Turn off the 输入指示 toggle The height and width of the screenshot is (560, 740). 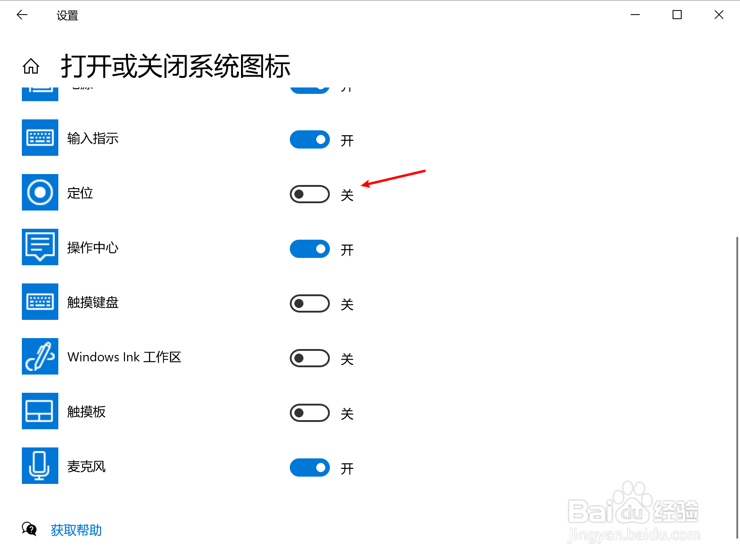[310, 139]
